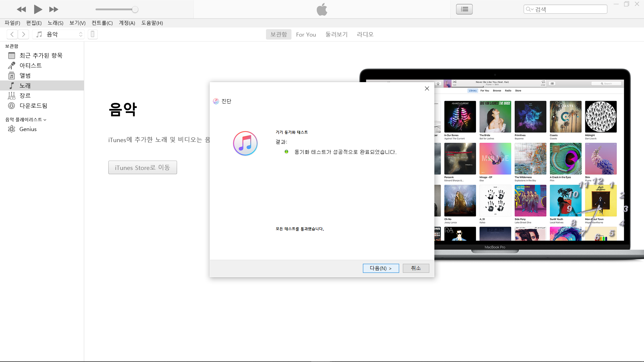This screenshot has height=362, width=644.
Task: Adjust the volume slider knob
Action: (135, 9)
